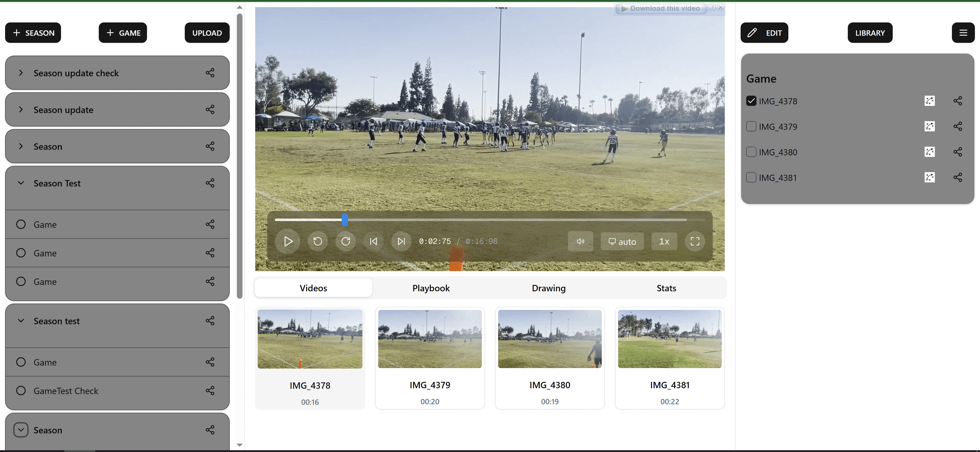980x452 pixels.
Task: Uncheck the IMG_4378 checkbox
Action: [x=751, y=101]
